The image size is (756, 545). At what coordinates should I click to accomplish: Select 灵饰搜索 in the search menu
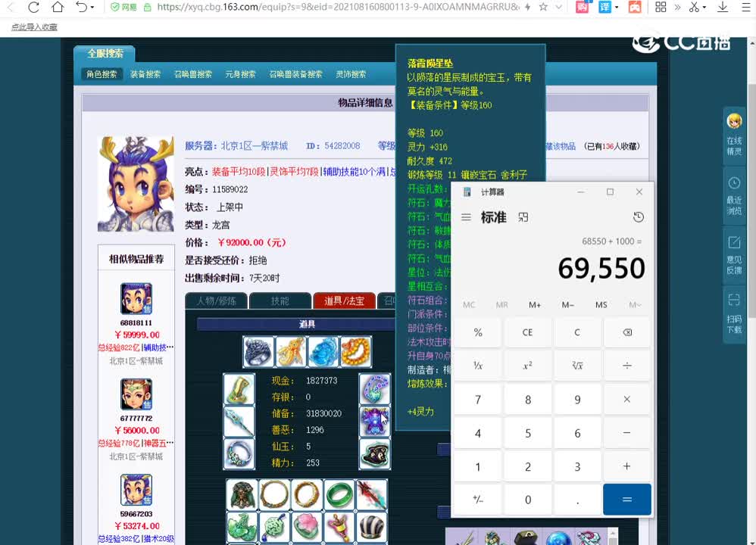point(351,74)
